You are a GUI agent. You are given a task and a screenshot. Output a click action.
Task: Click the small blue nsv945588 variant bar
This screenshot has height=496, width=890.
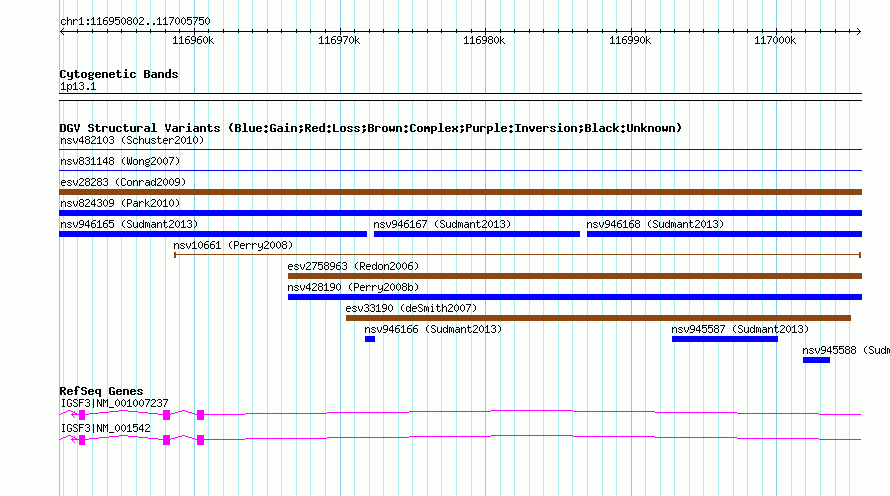(x=816, y=360)
